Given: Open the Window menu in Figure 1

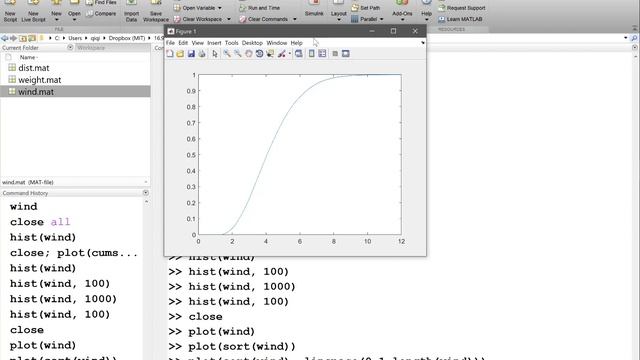Looking at the screenshot, I should pos(277,43).
